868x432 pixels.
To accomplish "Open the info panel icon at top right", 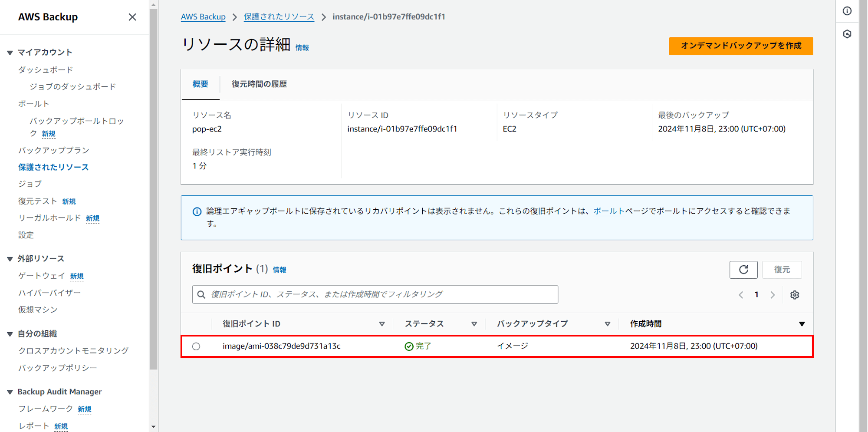I will click(847, 11).
